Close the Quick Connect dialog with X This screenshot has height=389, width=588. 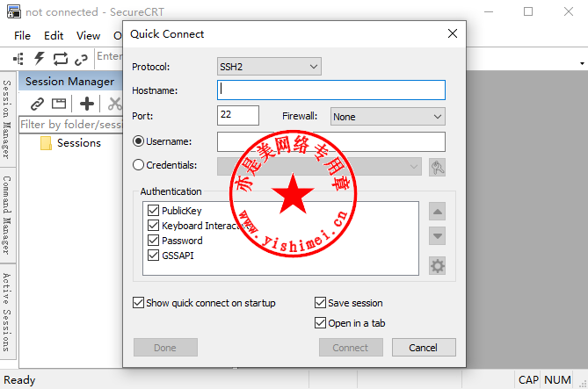tap(453, 33)
